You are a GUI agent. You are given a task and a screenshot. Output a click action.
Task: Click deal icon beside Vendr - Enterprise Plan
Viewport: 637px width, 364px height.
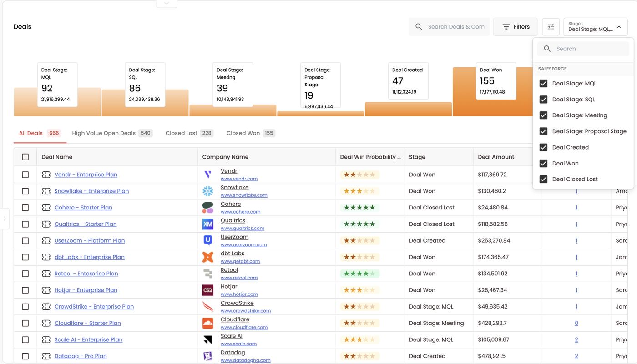click(x=46, y=175)
